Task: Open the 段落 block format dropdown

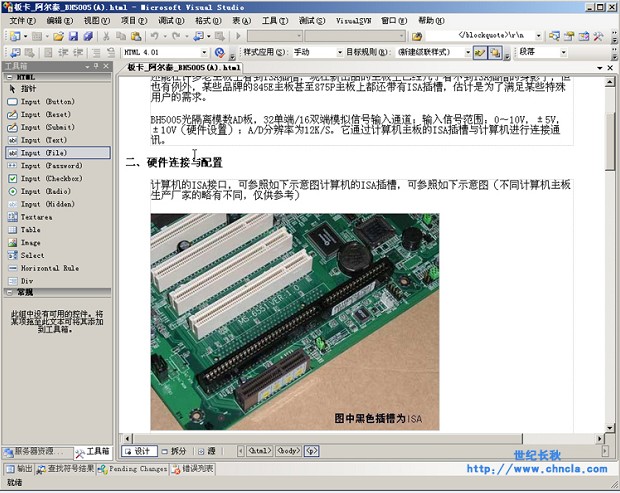Action: [x=563, y=52]
